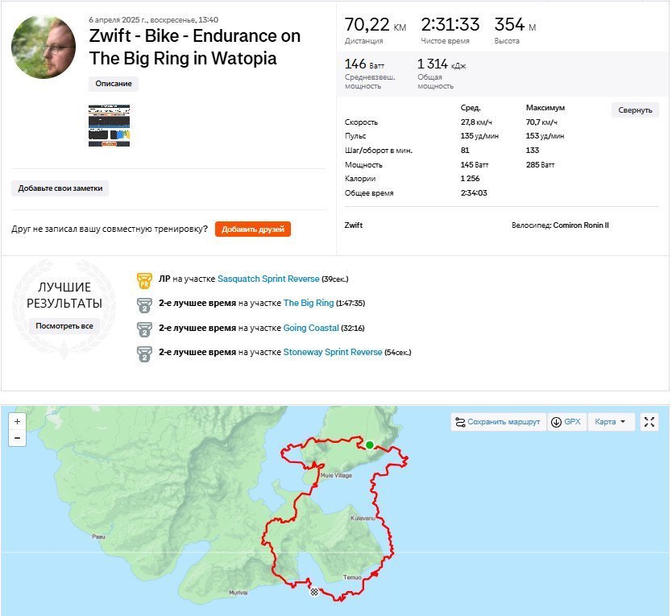Click the silver trophy beside Going Coastal
Image resolution: width=672 pixels, height=616 pixels.
[x=144, y=329]
